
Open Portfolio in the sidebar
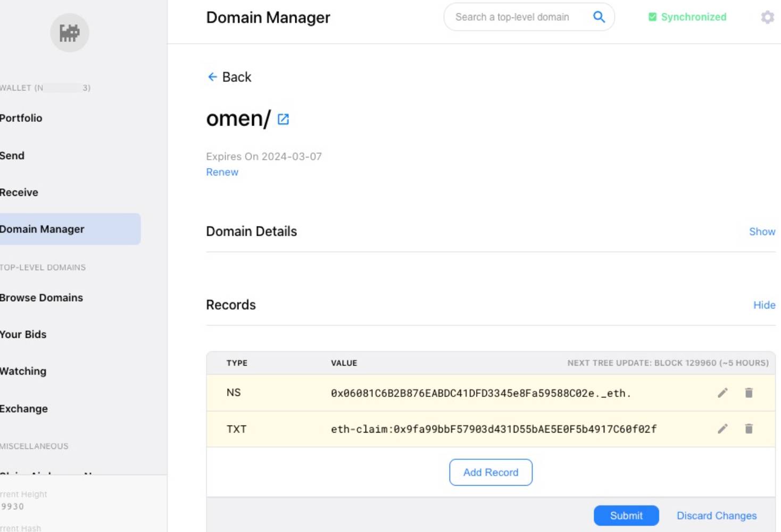tap(21, 118)
